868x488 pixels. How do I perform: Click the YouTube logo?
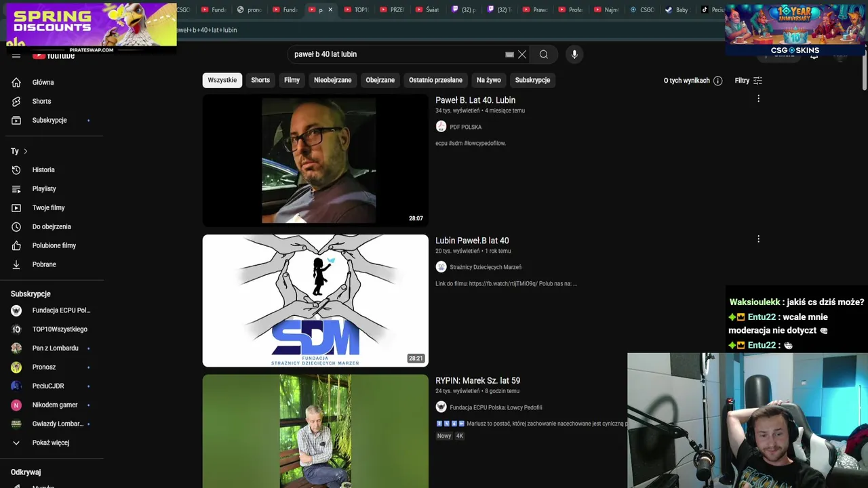tap(54, 56)
